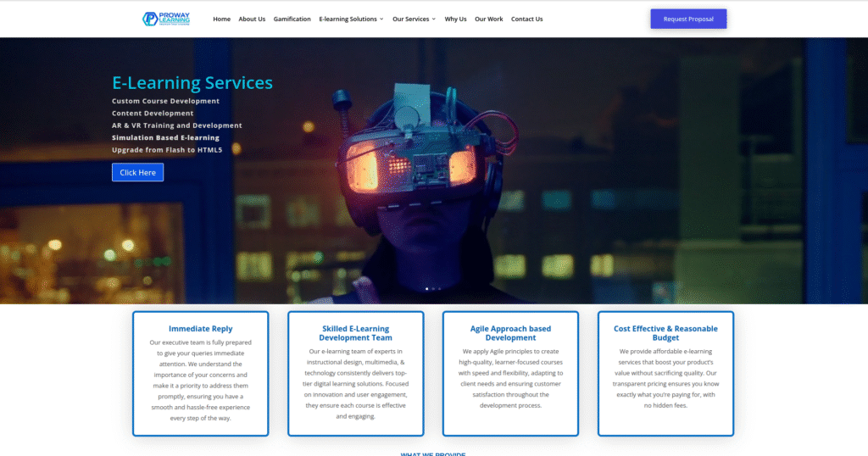This screenshot has width=868, height=456.
Task: Go to the About Us page
Action: coord(252,19)
